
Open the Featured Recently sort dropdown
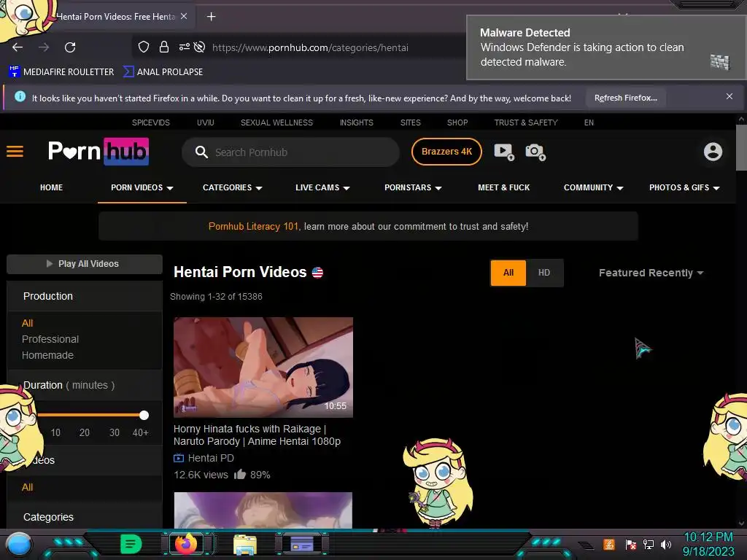click(651, 273)
